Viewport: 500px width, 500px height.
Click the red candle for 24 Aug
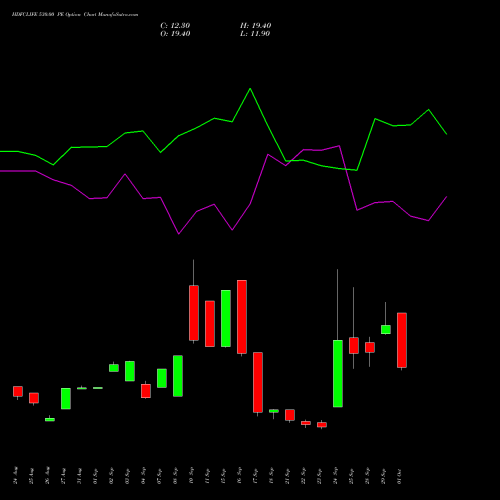pyautogui.click(x=18, y=391)
